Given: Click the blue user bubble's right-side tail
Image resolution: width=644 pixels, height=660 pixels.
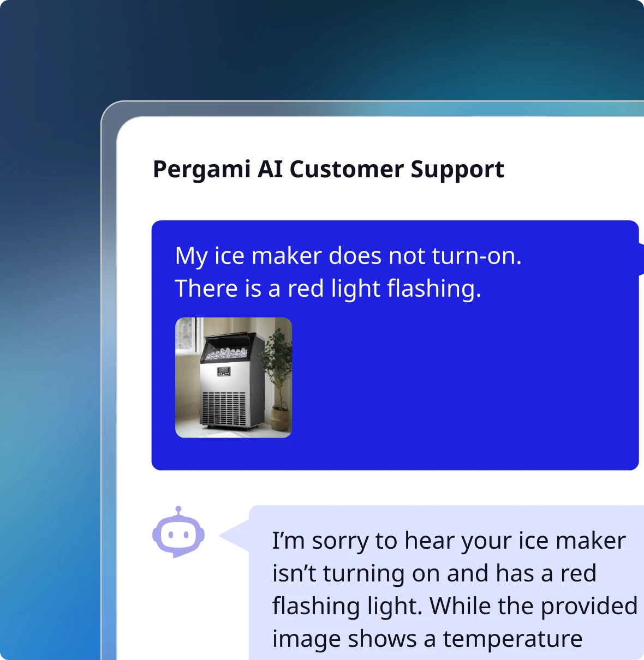Looking at the screenshot, I should 641,259.
